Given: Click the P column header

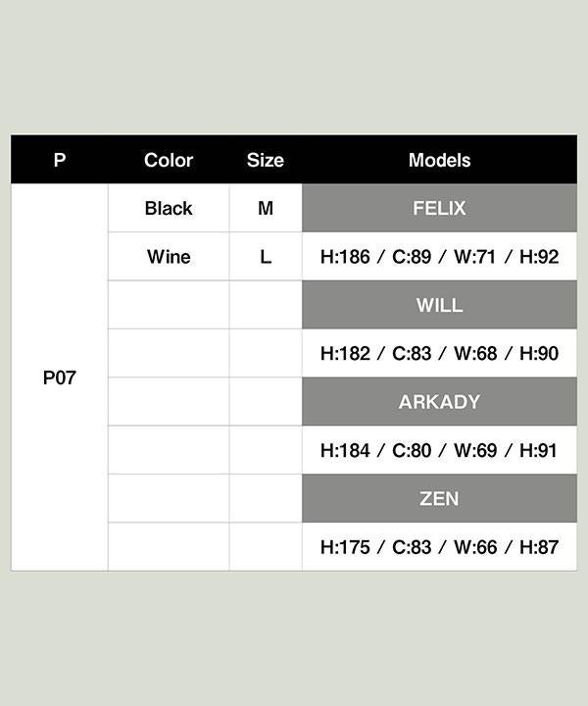Looking at the screenshot, I should click(x=60, y=160).
